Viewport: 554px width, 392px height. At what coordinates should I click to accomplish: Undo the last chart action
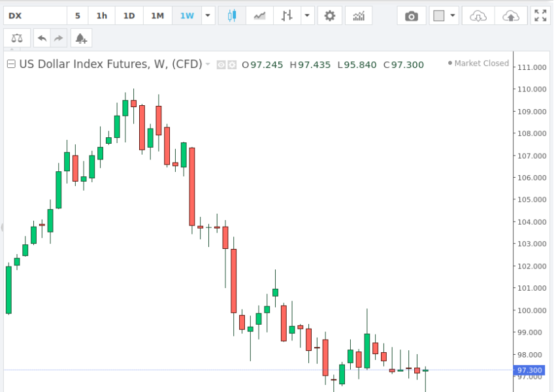pos(42,39)
